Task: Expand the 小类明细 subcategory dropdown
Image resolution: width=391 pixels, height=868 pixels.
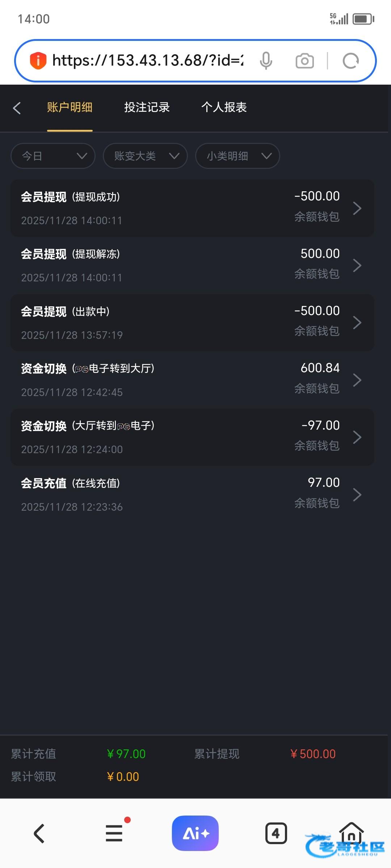Action: coord(237,156)
